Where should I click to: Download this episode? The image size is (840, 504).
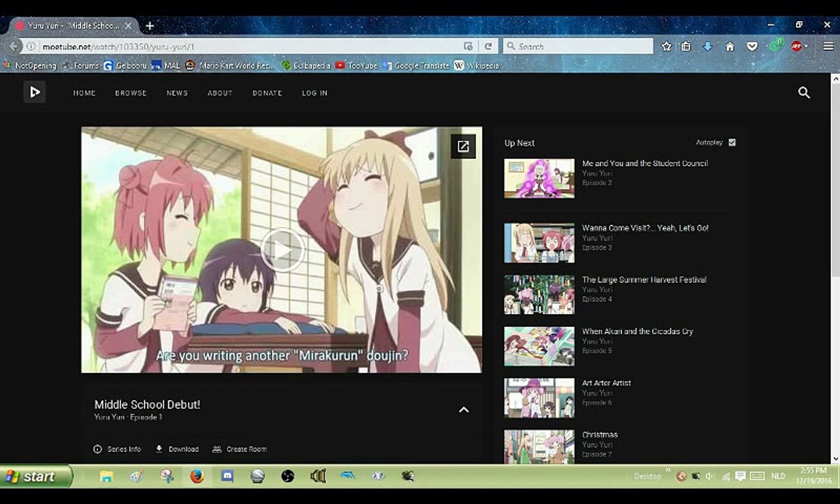pos(177,449)
